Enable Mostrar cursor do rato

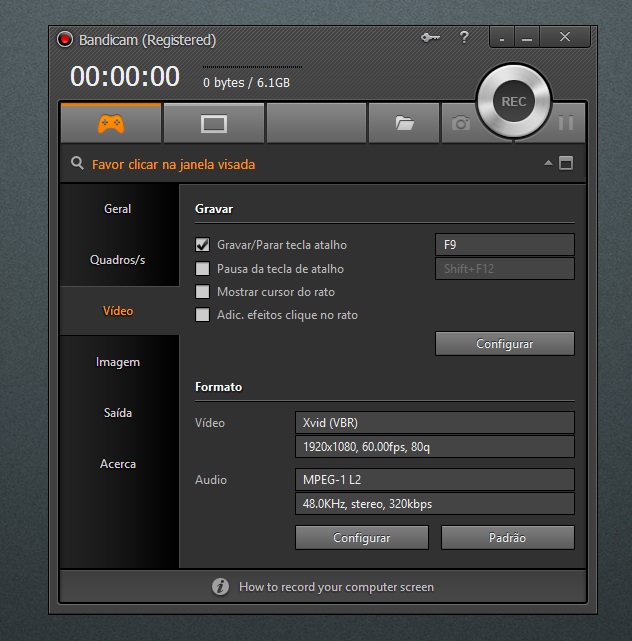tap(202, 292)
